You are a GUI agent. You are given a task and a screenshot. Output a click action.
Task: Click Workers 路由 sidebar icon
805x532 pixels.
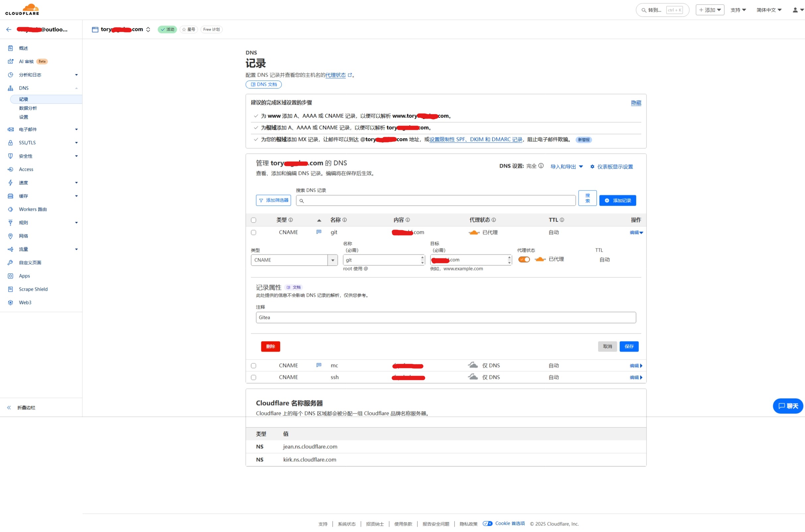click(x=11, y=209)
